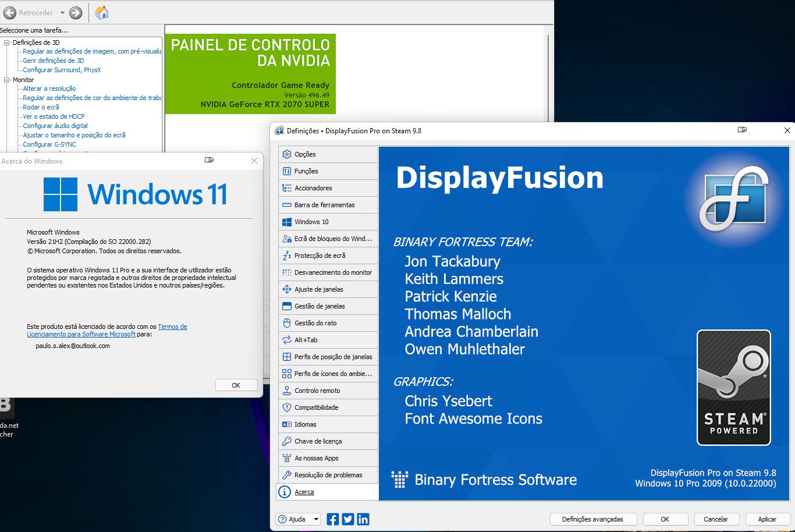Collapse the Definições de 3D tree node

[x=7, y=42]
